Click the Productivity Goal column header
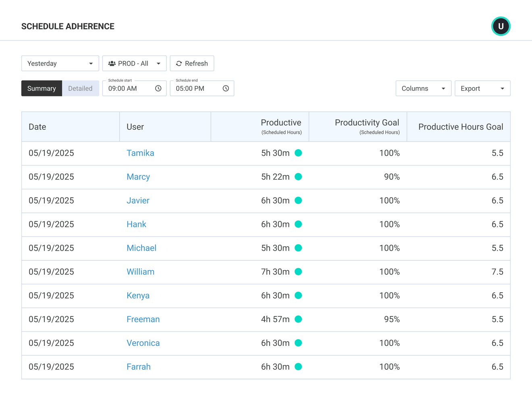This screenshot has width=532, height=404. tap(358, 127)
